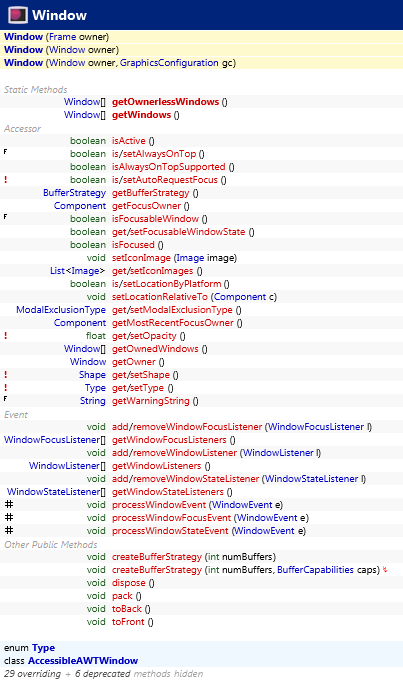Open is/setLocationByPlatform method
403x680 pixels.
coord(167,284)
